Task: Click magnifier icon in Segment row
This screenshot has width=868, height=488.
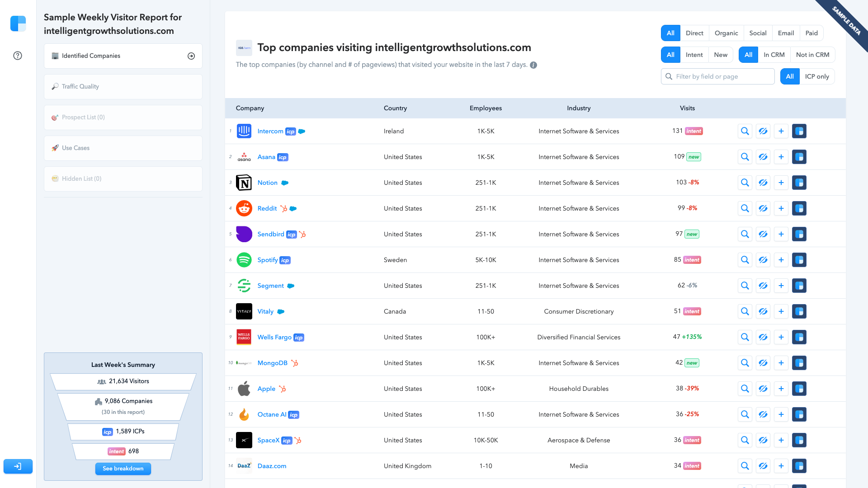Action: 745,286
